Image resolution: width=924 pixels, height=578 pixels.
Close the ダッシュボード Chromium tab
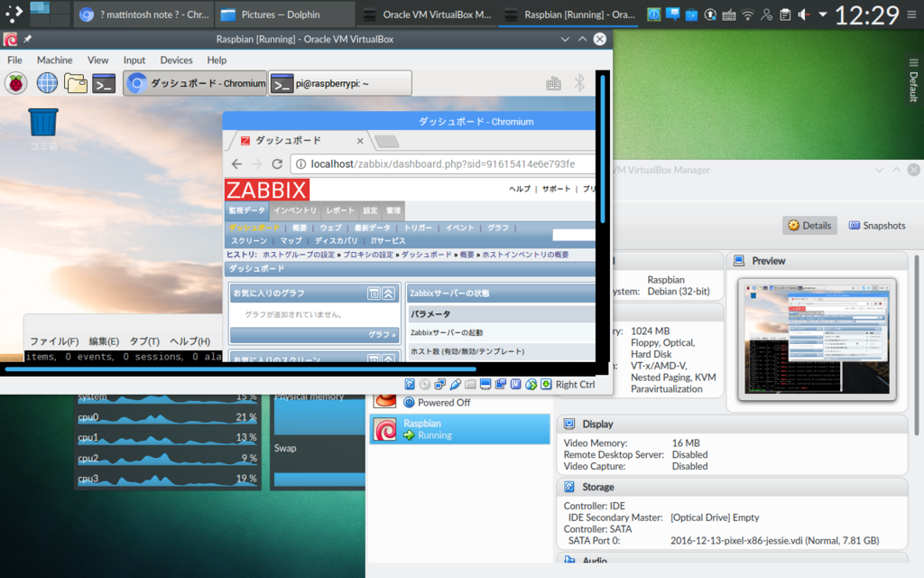360,140
